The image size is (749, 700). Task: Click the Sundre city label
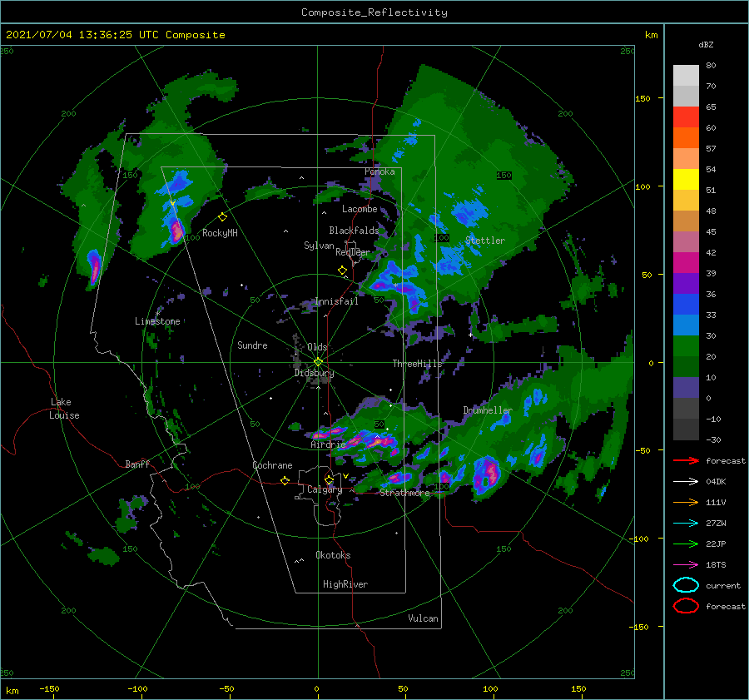(252, 345)
